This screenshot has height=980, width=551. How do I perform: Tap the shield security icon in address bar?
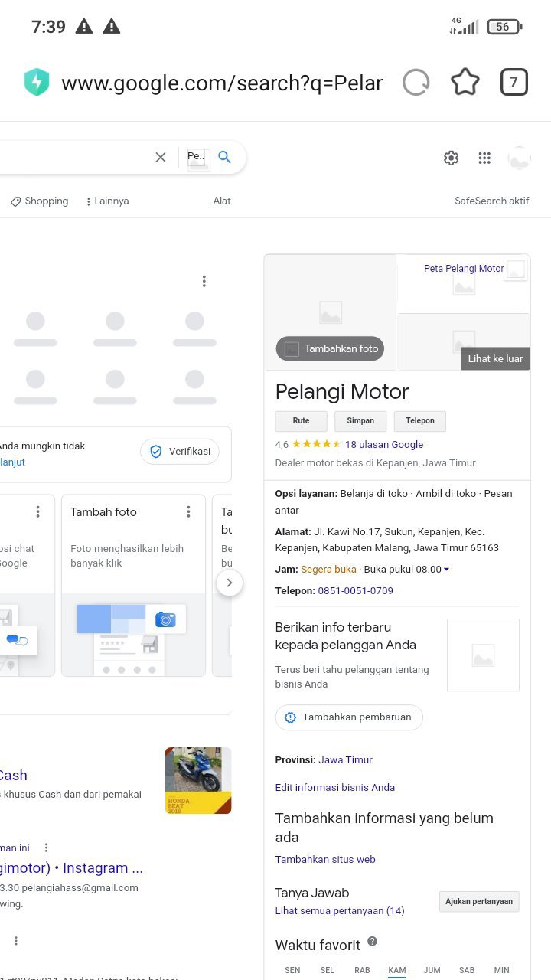pyautogui.click(x=36, y=83)
